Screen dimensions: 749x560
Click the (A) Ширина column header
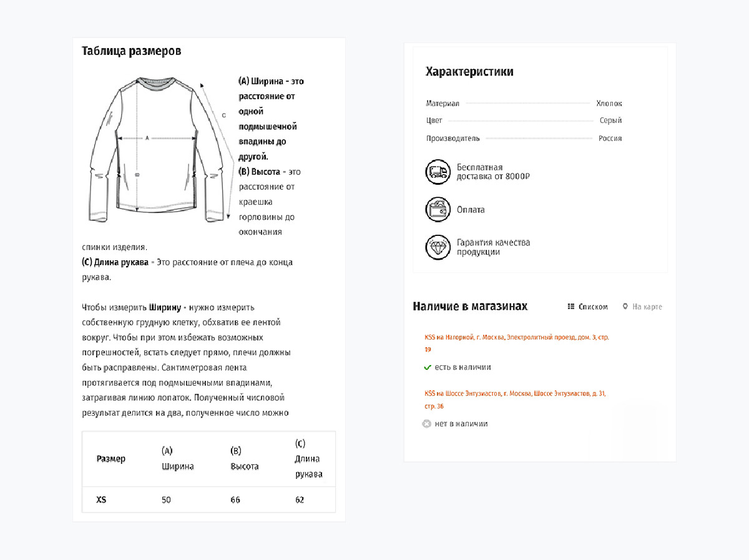coord(177,459)
